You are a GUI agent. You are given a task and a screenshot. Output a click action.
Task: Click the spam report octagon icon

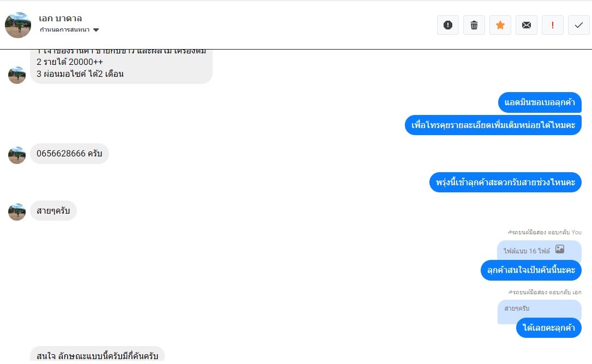coord(448,25)
